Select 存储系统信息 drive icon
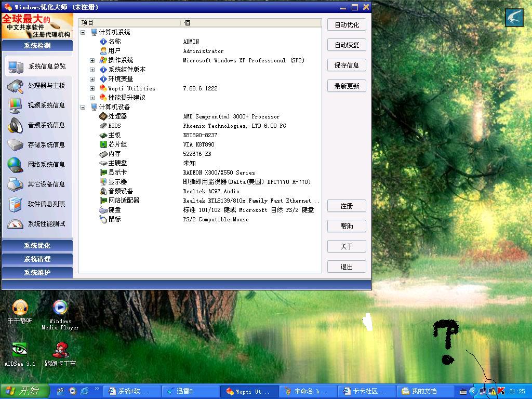Screen dimensions: 532x399 click(x=16, y=145)
